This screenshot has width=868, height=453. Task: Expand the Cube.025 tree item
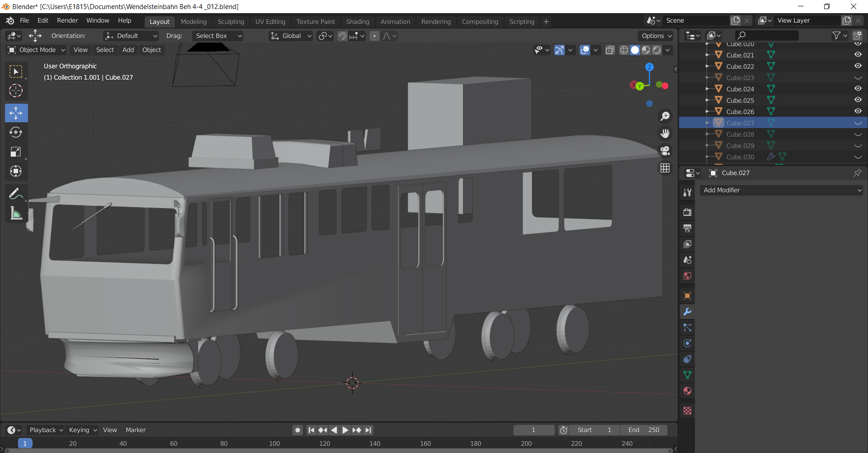708,100
